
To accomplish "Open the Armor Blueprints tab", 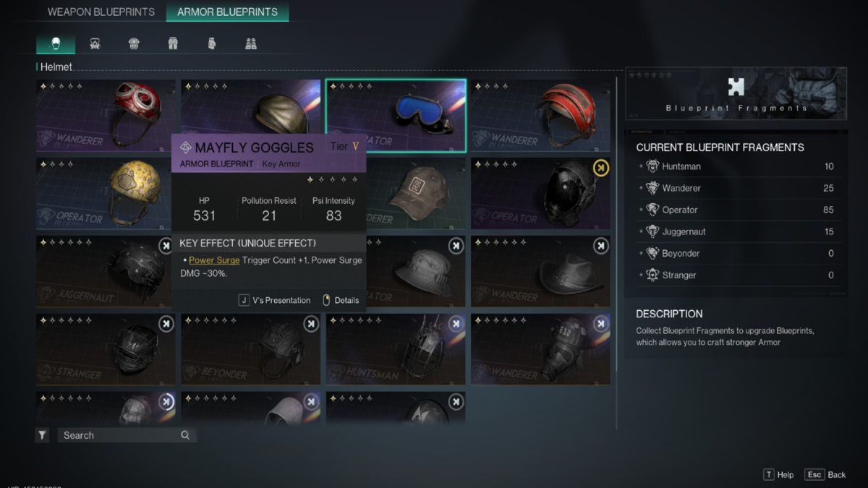I will pos(227,12).
